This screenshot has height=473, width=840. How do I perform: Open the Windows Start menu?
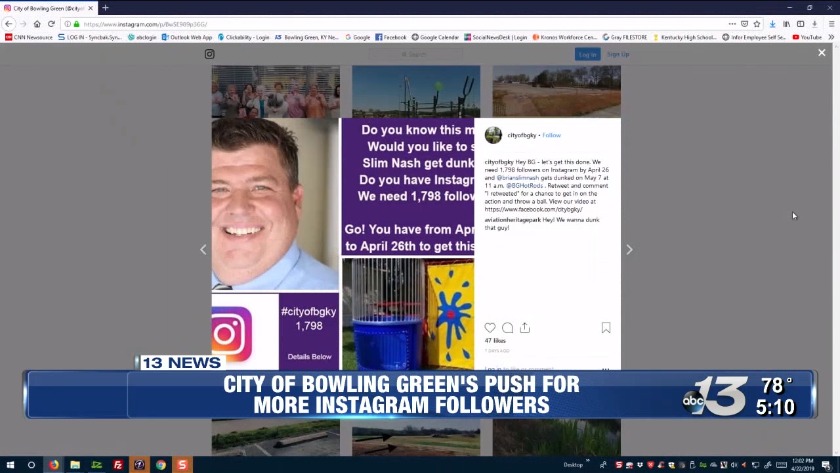click(x=10, y=465)
